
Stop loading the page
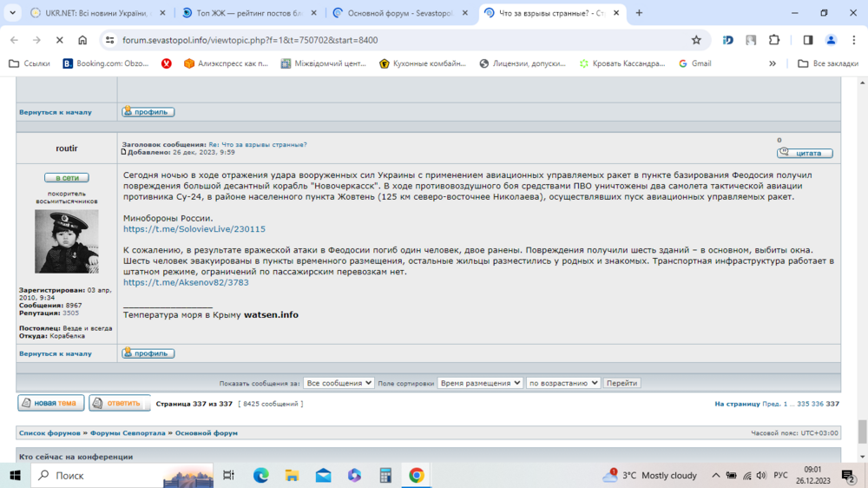point(59,40)
